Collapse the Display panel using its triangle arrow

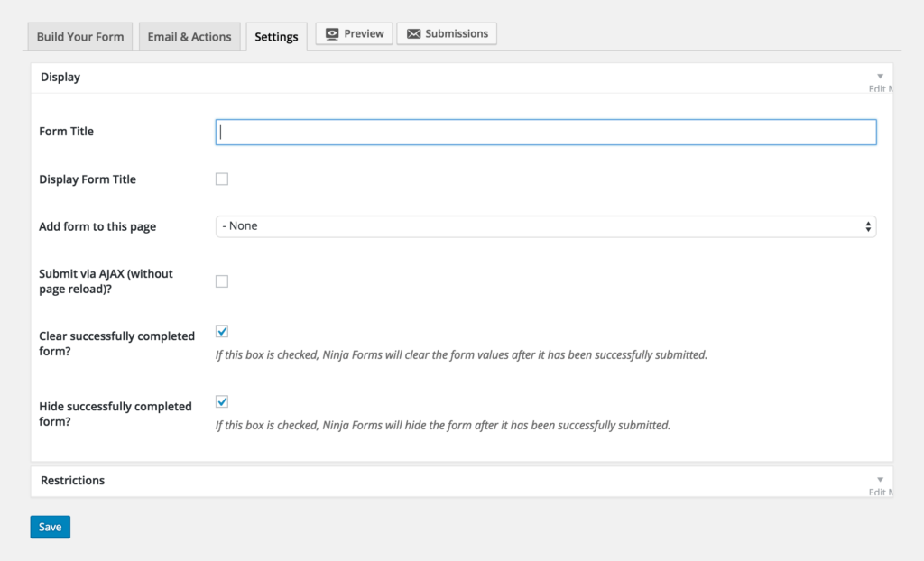tap(880, 77)
